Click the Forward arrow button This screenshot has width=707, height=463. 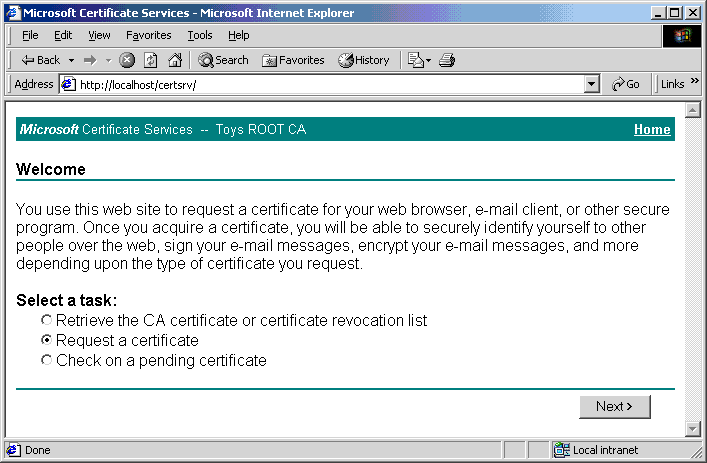pyautogui.click(x=90, y=60)
